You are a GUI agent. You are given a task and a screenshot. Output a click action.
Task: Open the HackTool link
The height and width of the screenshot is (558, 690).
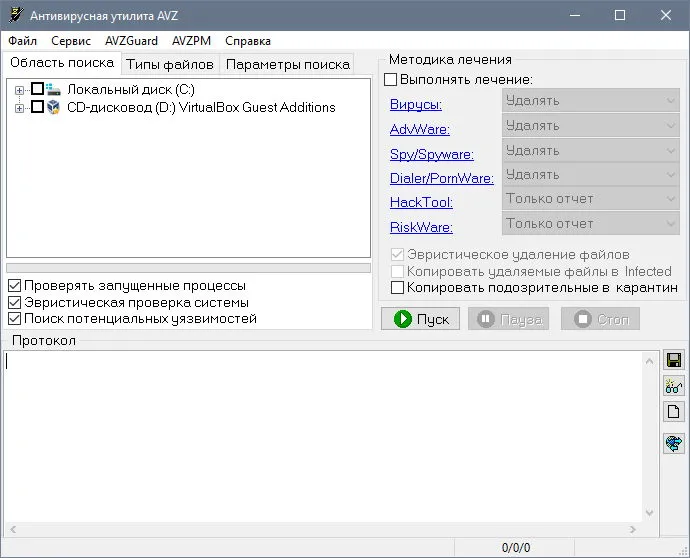[421, 202]
